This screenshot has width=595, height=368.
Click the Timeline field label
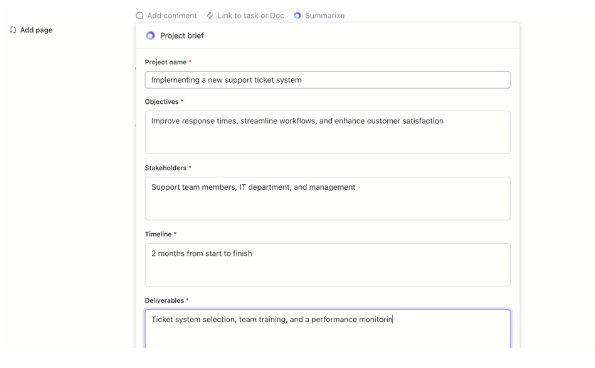tap(158, 234)
